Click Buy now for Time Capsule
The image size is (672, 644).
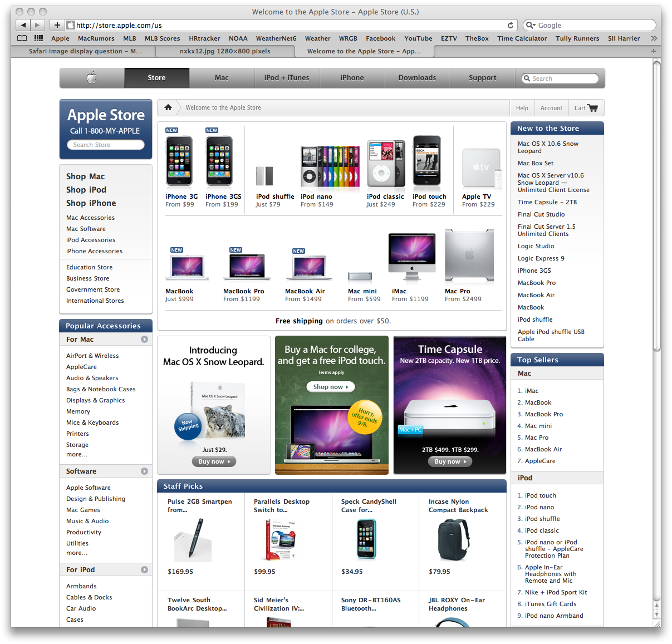point(450,461)
